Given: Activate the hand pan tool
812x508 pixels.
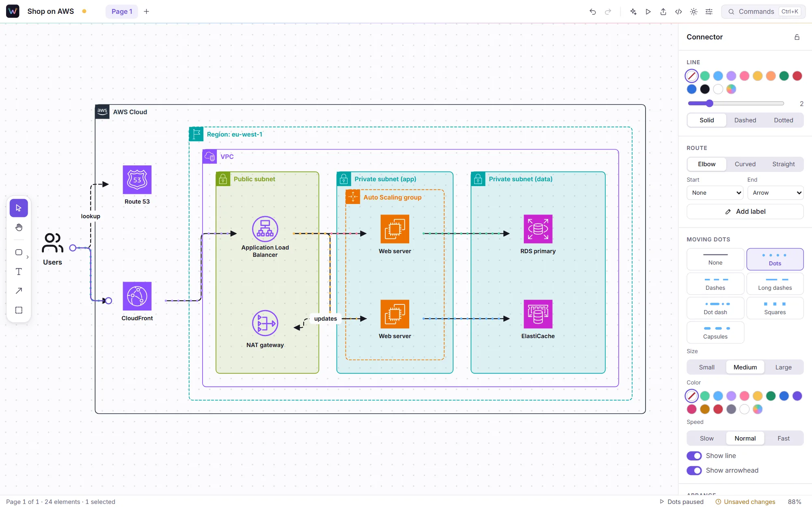Looking at the screenshot, I should coord(19,228).
